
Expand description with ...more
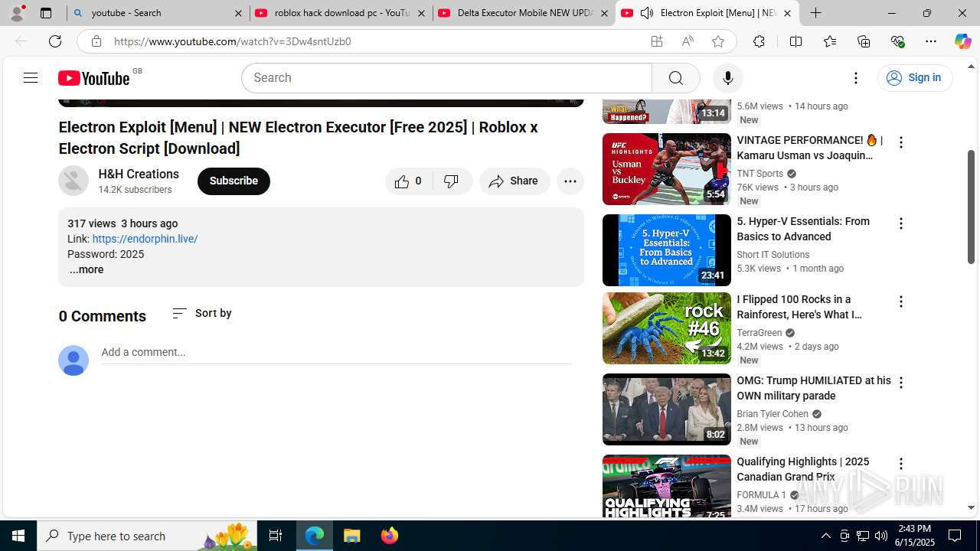[x=87, y=269]
